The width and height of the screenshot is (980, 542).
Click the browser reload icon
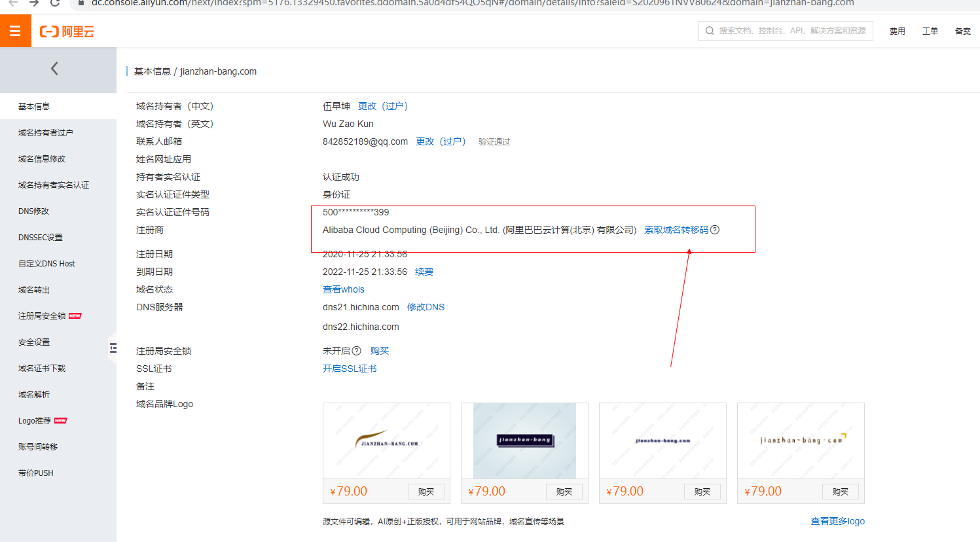pos(55,3)
